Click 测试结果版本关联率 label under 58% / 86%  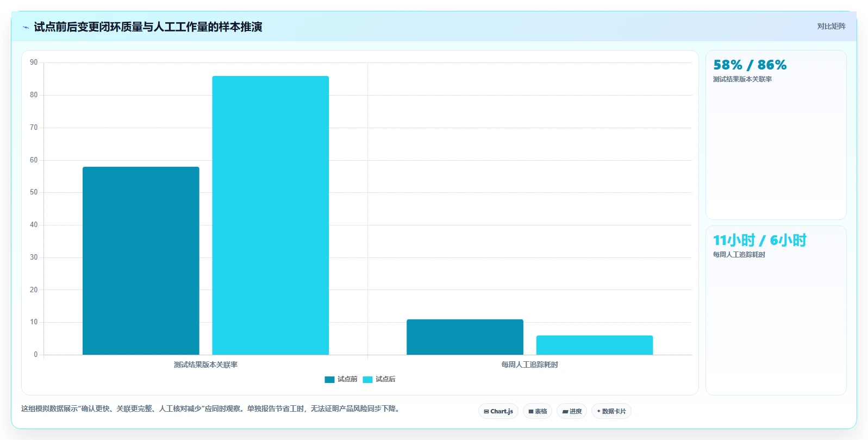742,79
